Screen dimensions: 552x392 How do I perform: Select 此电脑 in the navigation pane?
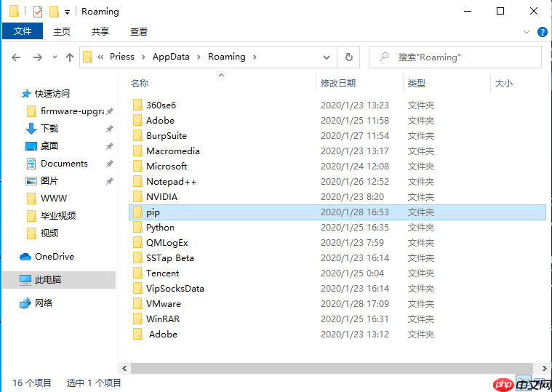48,280
